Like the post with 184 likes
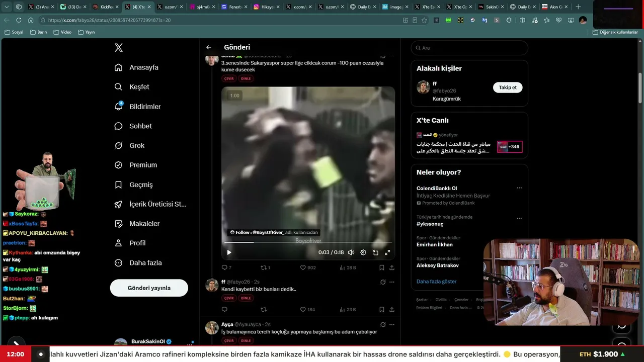Viewport: 644px width, 362px height. click(x=303, y=309)
